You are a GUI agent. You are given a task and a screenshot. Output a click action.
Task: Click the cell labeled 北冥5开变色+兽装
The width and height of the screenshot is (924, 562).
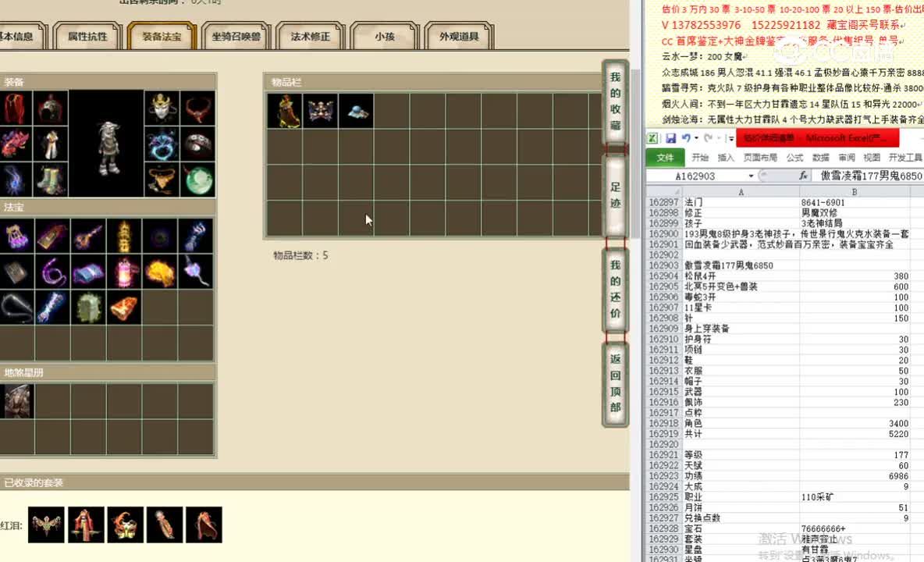point(741,286)
